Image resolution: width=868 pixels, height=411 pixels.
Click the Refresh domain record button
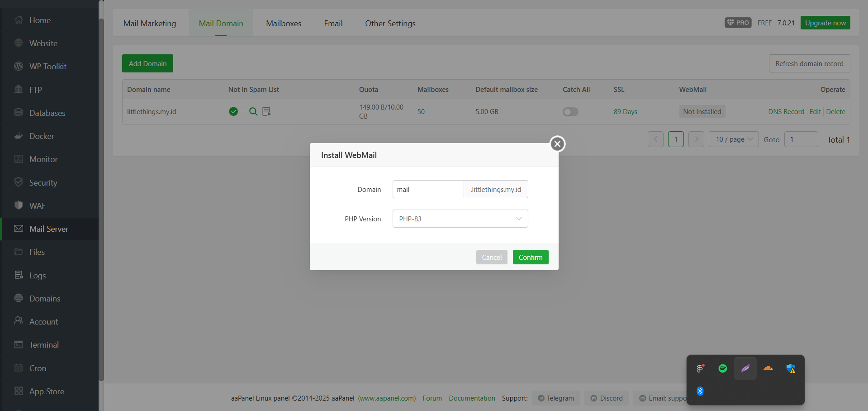click(x=809, y=63)
